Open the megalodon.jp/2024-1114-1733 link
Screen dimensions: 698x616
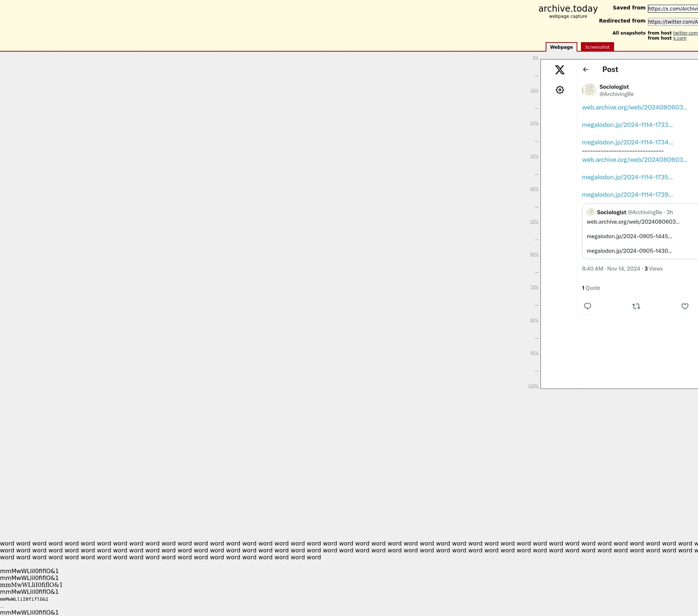627,125
